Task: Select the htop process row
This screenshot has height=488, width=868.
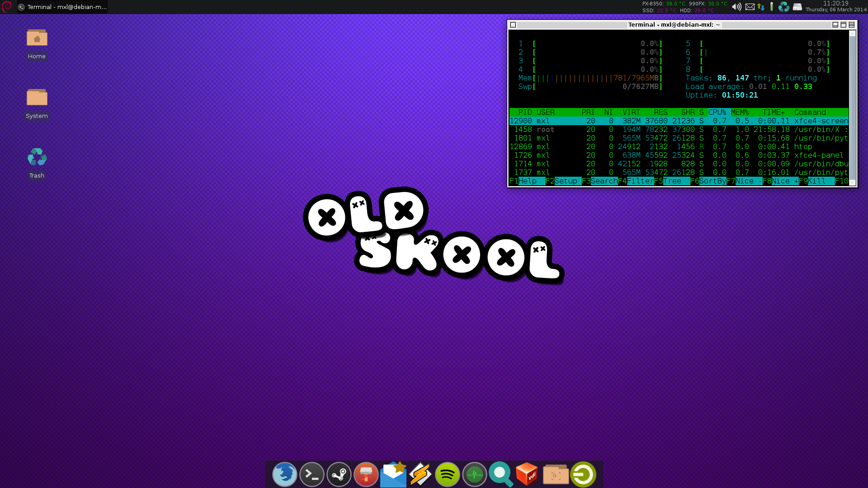Action: 679,147
